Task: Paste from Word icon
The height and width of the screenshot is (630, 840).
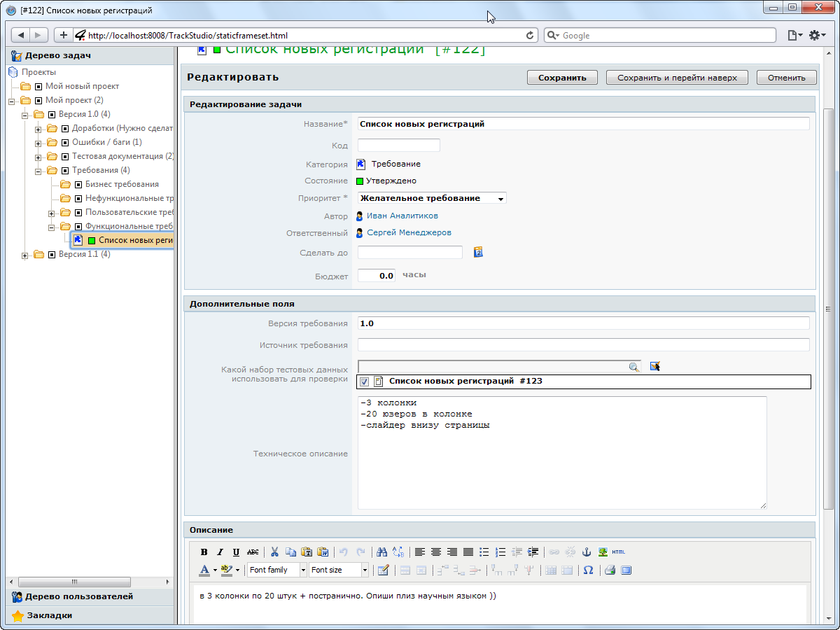Action: 323,552
